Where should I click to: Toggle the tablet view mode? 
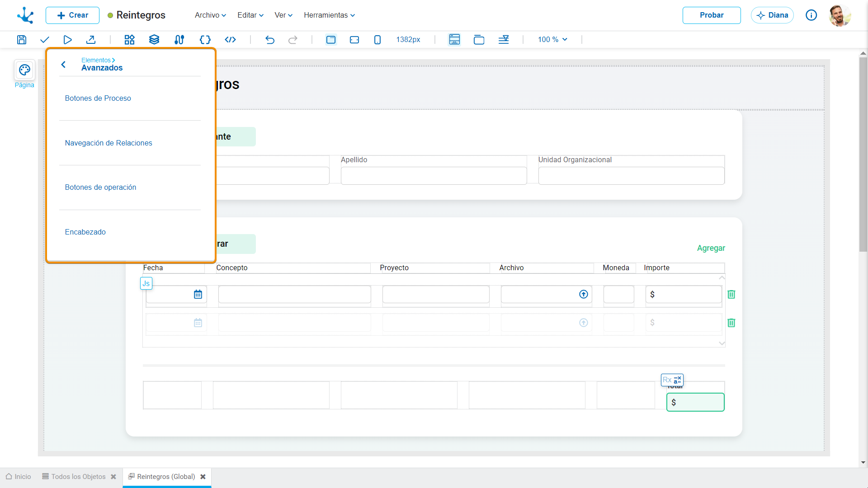tap(354, 40)
